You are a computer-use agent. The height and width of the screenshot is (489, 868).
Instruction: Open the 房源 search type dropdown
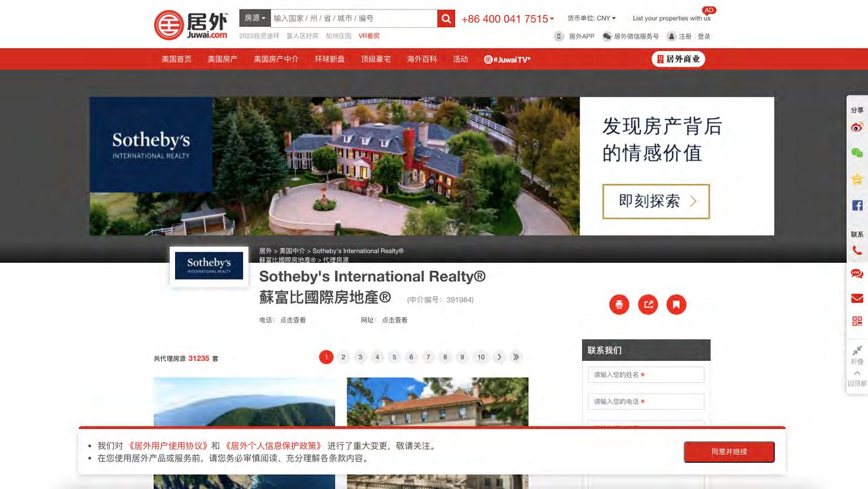tap(255, 18)
